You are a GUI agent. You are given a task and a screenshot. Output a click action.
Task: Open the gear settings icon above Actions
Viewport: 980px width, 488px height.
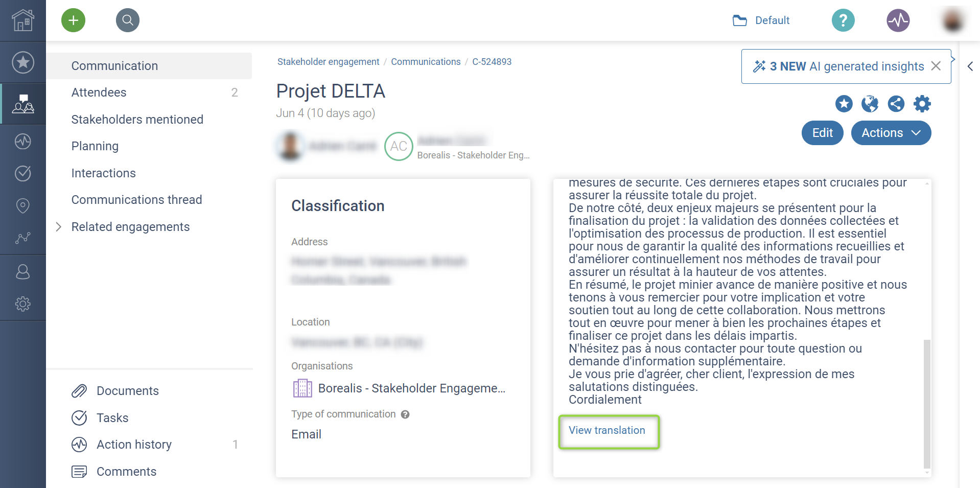point(922,104)
